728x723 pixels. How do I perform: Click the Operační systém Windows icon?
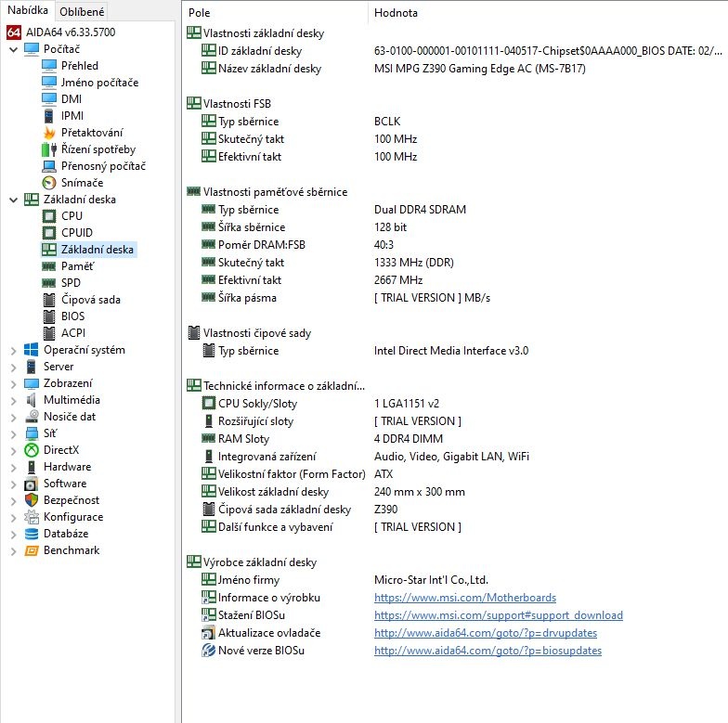click(x=32, y=350)
